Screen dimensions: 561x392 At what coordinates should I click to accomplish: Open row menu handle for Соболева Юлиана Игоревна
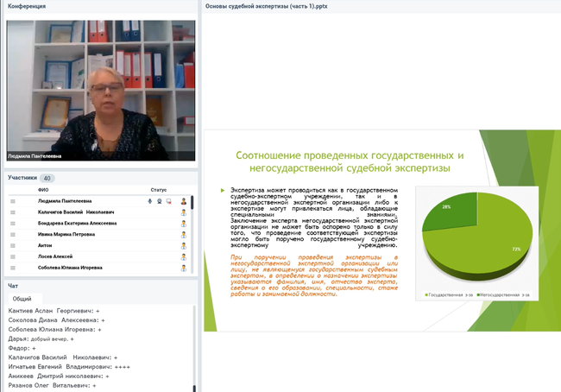coord(13,269)
